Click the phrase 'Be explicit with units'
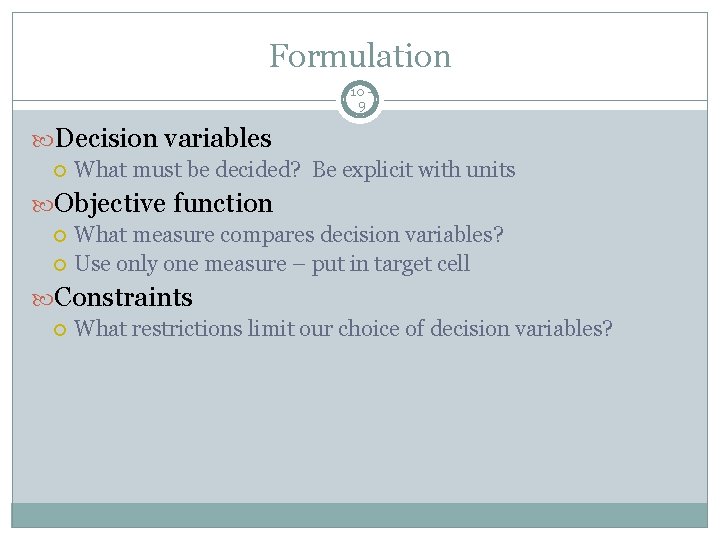This screenshot has height=540, width=720. (414, 170)
